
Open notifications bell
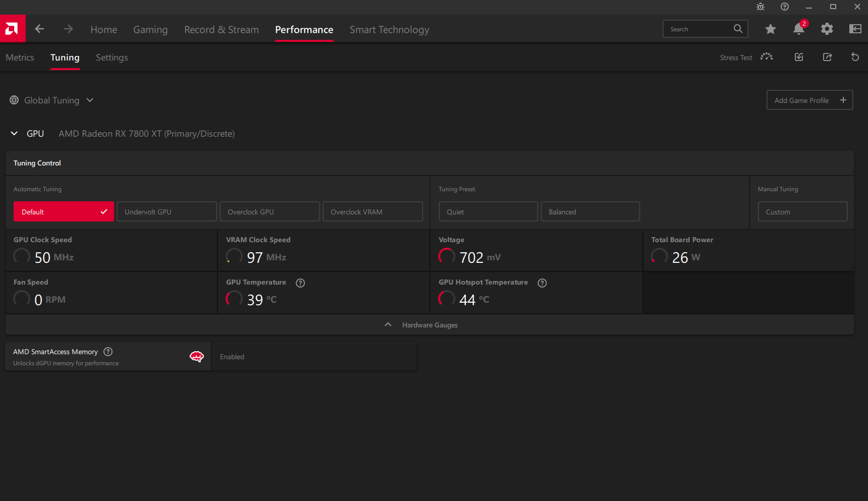[x=799, y=29]
